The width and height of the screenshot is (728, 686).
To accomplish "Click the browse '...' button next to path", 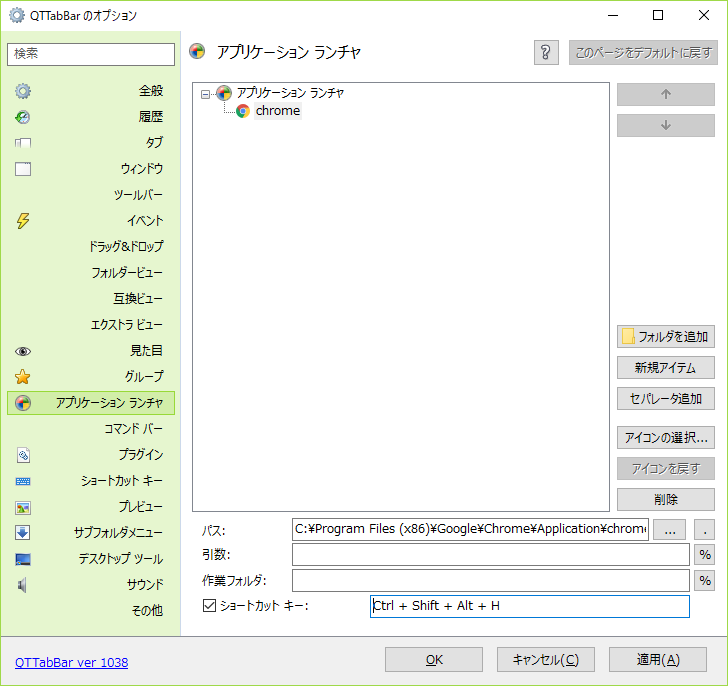I will coord(670,529).
